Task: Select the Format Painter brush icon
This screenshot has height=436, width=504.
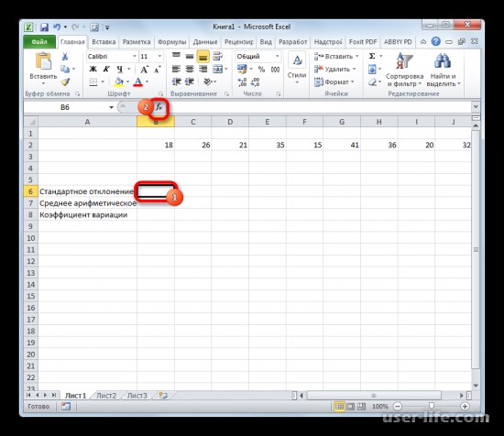Action: (65, 82)
